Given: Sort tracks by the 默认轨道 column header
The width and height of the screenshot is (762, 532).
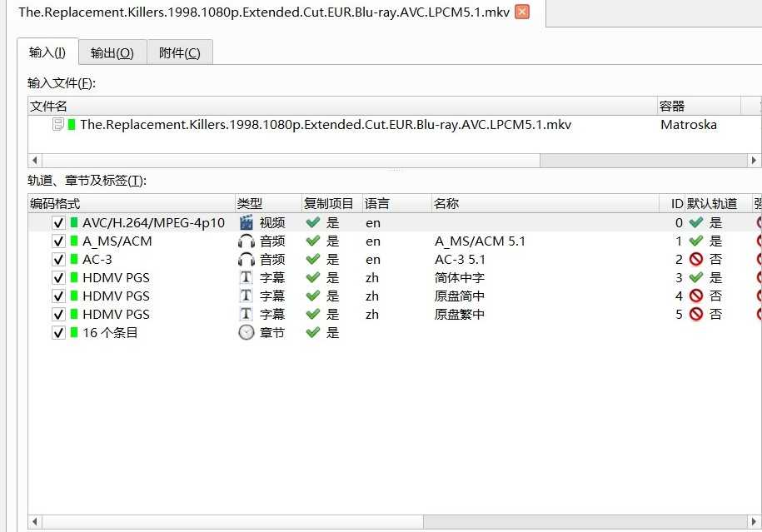Looking at the screenshot, I should click(718, 204).
